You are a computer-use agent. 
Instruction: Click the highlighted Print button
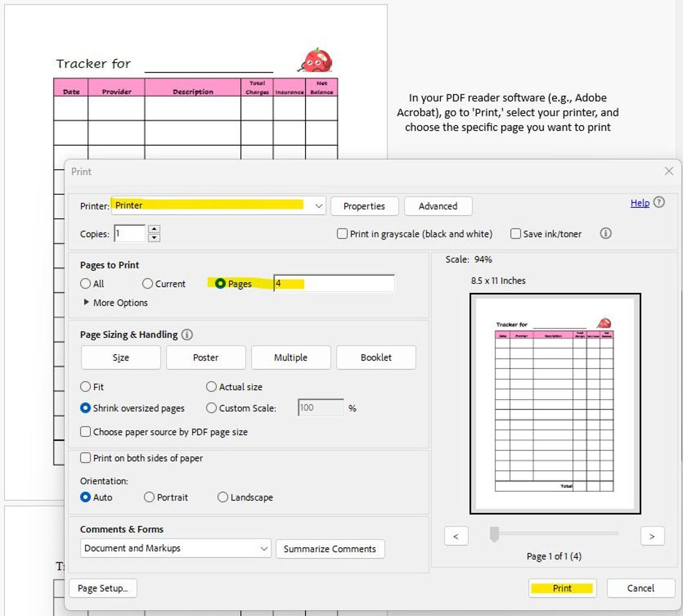(562, 588)
